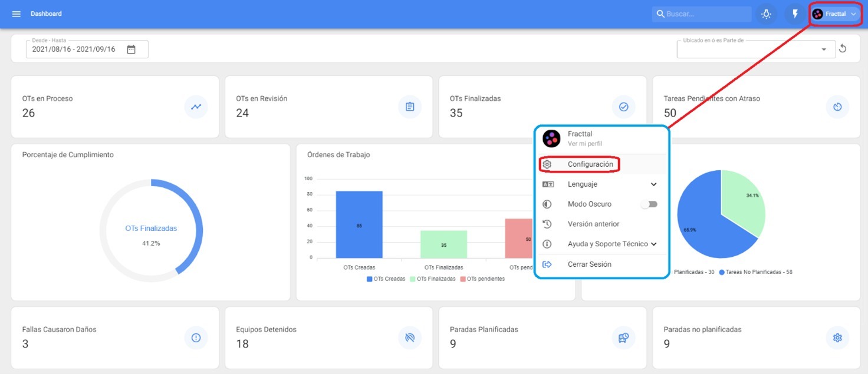Click the lightbulb icon in top bar
Viewport: 868px width, 374px height.
tap(766, 14)
